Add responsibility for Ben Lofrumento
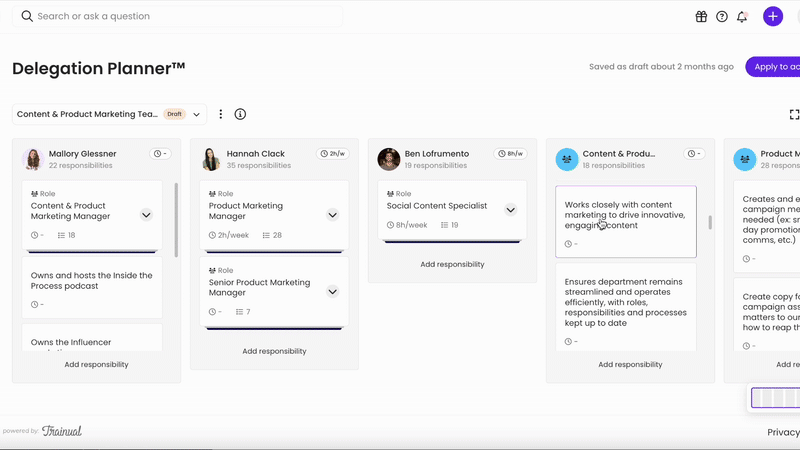The image size is (800, 450). tap(453, 264)
